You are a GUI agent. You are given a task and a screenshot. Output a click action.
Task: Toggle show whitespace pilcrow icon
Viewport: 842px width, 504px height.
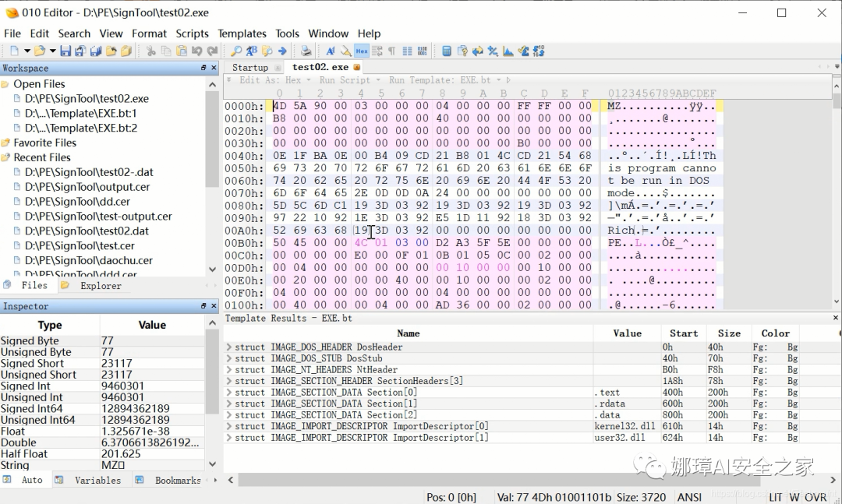coord(392,51)
